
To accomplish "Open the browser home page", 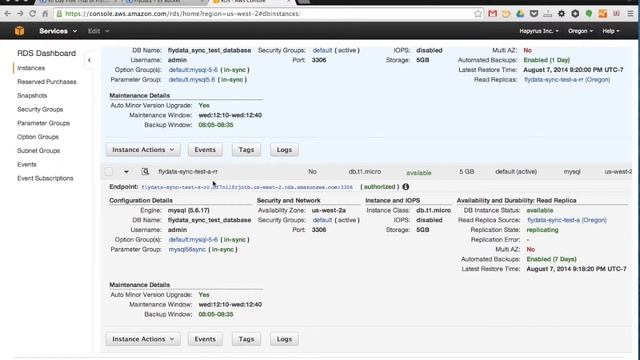I will 45,14.
